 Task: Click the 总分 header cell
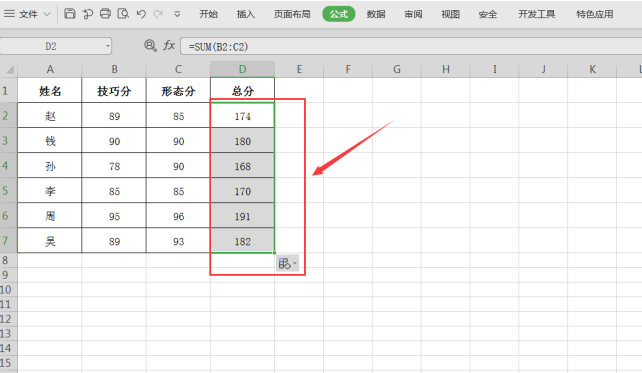pos(242,90)
